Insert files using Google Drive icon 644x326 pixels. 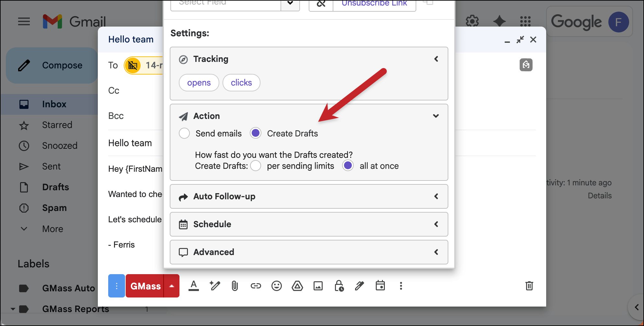click(x=297, y=286)
